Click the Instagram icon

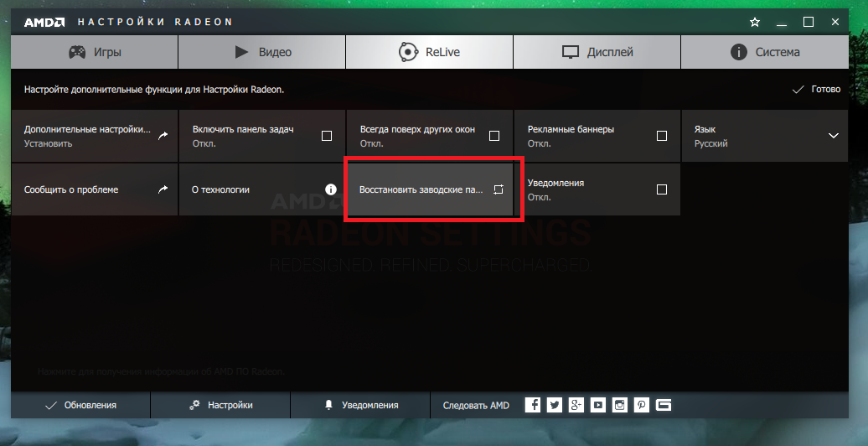(x=619, y=405)
